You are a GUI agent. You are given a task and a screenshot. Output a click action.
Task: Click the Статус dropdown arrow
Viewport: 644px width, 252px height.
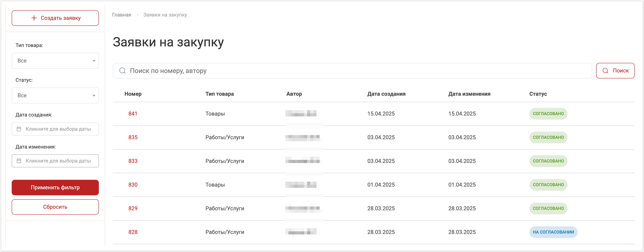94,96
